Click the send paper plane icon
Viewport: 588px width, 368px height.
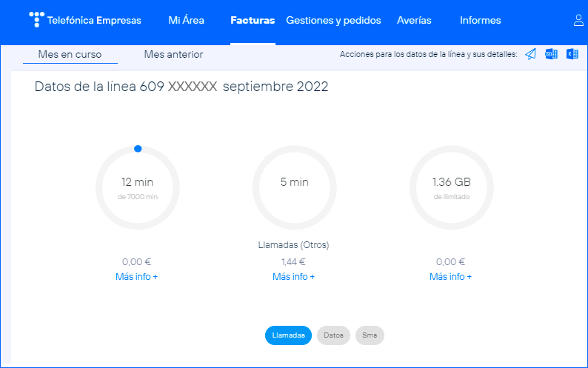click(530, 54)
